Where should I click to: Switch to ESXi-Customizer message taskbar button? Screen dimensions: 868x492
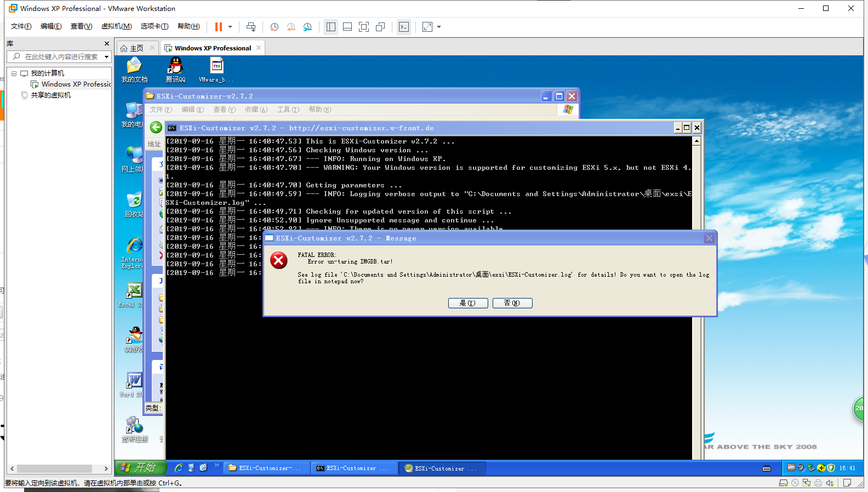[441, 468]
